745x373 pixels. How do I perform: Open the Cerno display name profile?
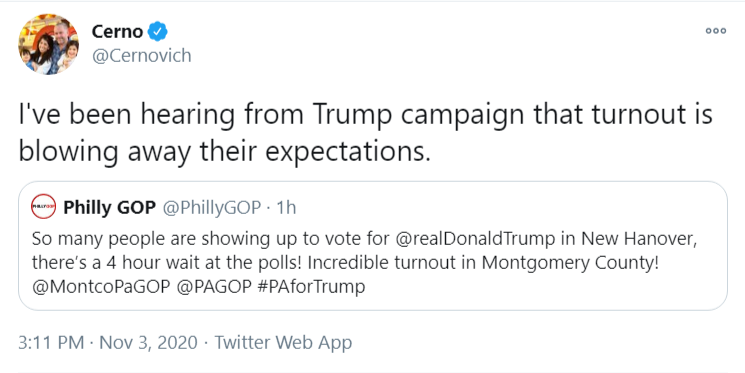tap(117, 32)
